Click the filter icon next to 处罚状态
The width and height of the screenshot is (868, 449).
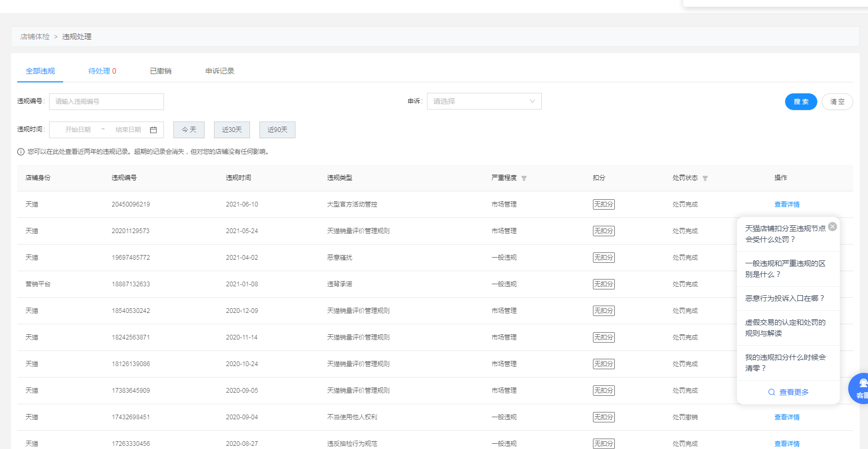705,178
